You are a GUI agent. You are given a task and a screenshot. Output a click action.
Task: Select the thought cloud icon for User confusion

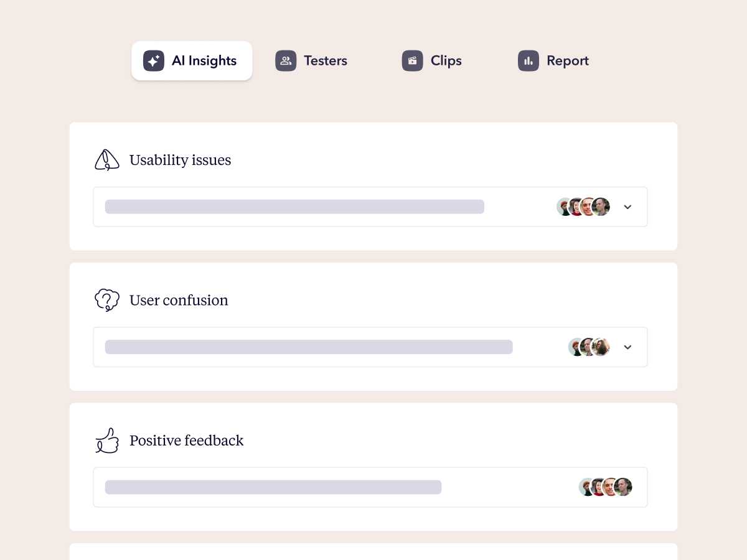pyautogui.click(x=106, y=300)
